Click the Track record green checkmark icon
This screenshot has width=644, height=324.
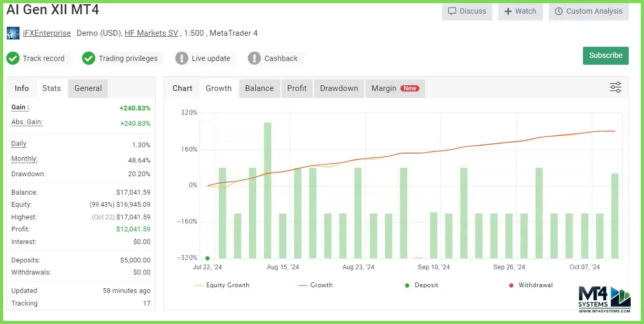coord(13,58)
